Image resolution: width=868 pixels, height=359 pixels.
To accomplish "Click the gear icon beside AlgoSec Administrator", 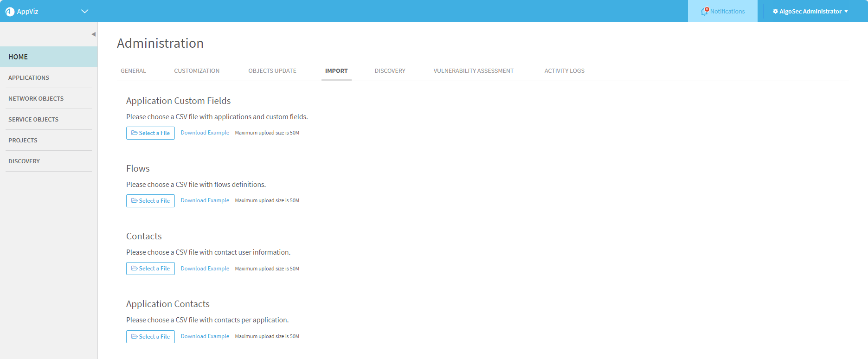I will [775, 12].
